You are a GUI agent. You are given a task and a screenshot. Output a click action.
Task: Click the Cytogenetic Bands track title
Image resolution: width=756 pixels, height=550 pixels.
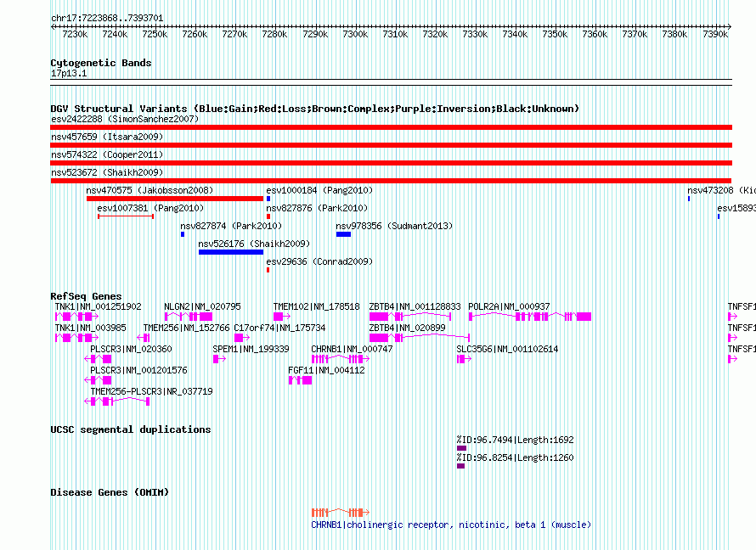101,63
